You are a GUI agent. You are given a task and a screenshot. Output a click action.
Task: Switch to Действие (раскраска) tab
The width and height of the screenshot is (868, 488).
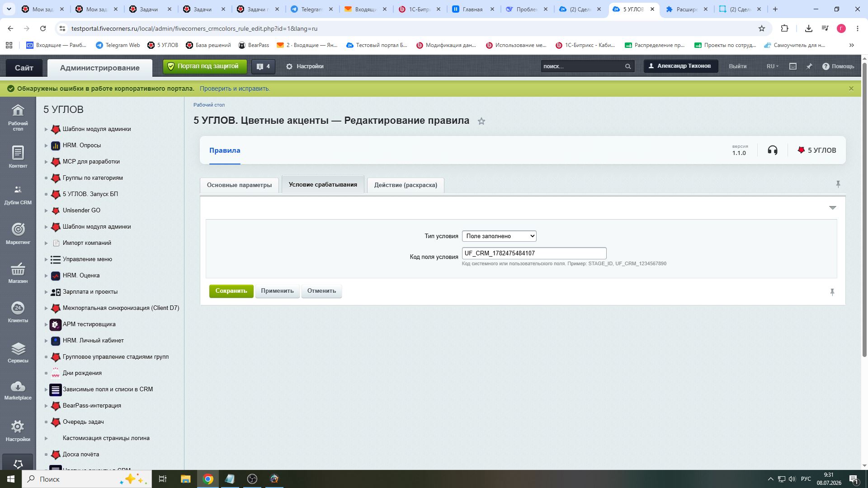pyautogui.click(x=406, y=185)
